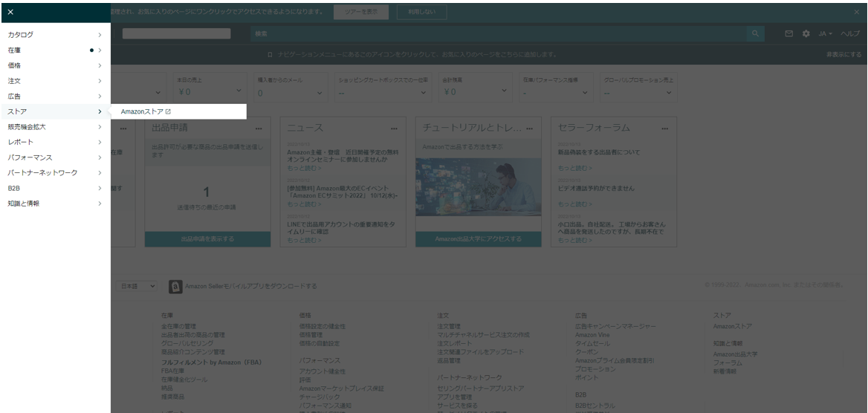The image size is (868, 413).
Task: Click the bookmark icon in favorites bar
Action: coord(270,55)
